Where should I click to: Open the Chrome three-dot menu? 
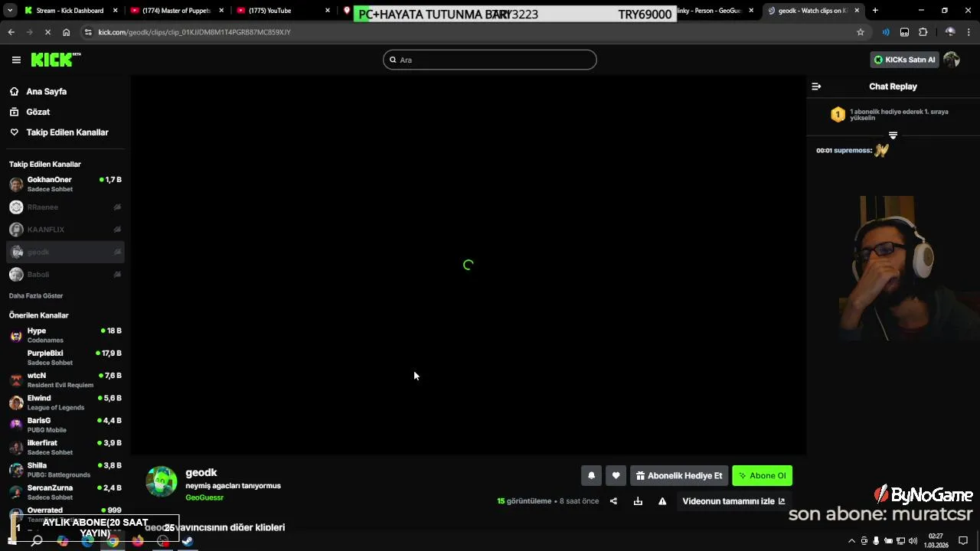tap(969, 32)
